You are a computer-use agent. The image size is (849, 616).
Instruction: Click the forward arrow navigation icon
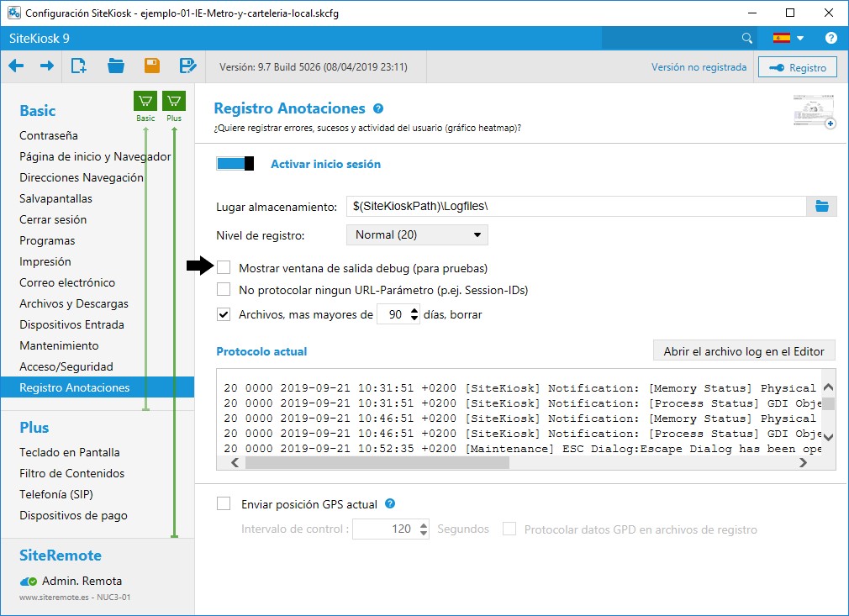tap(47, 66)
